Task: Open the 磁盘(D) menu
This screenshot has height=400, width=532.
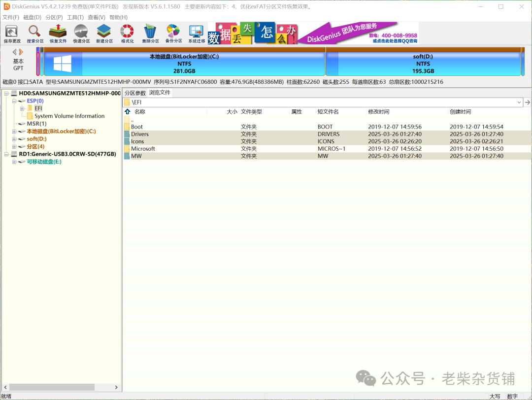Action: point(32,17)
